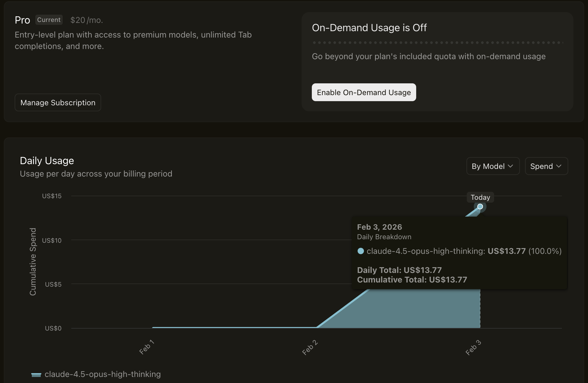Click the Pro plan title

coord(22,20)
